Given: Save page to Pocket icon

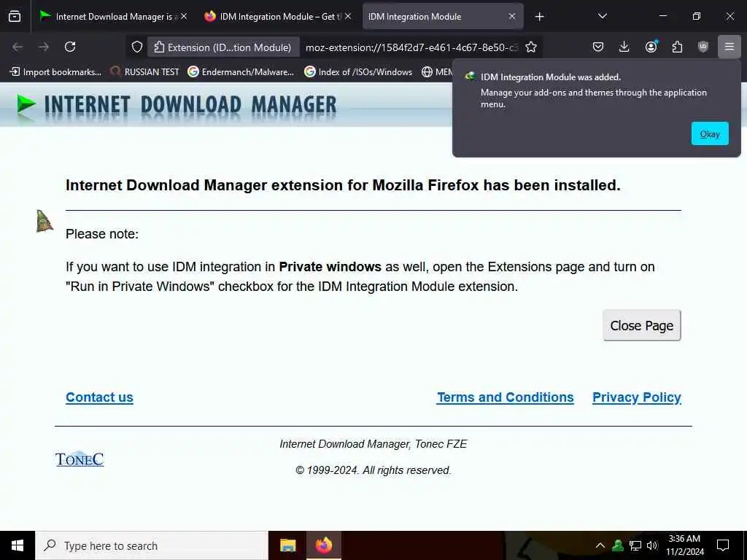Looking at the screenshot, I should click(x=598, y=47).
